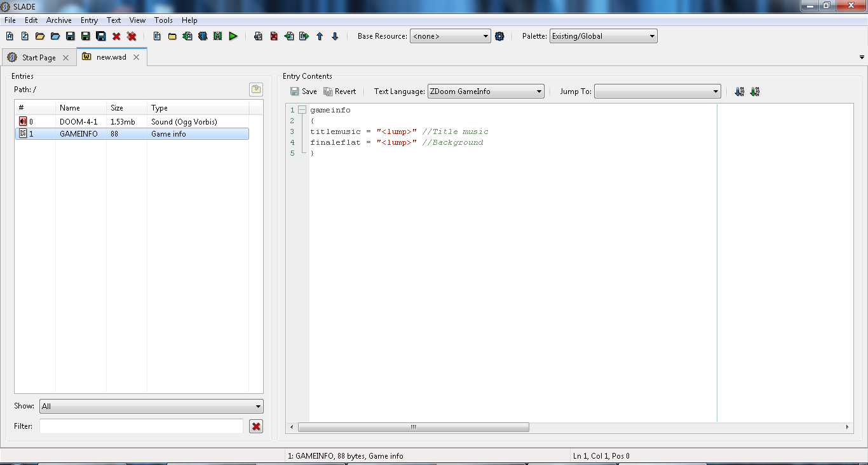The width and height of the screenshot is (868, 465).
Task: Export entry with green arrow out
Action: pyautogui.click(x=304, y=36)
